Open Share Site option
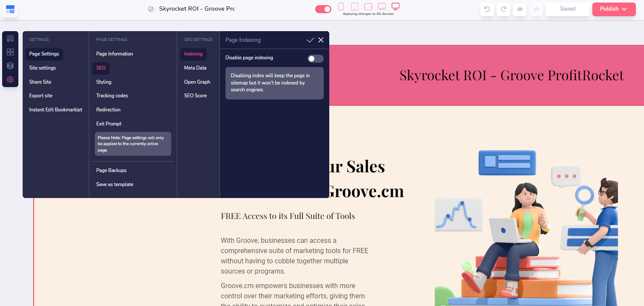The width and height of the screenshot is (644, 306). tap(40, 82)
